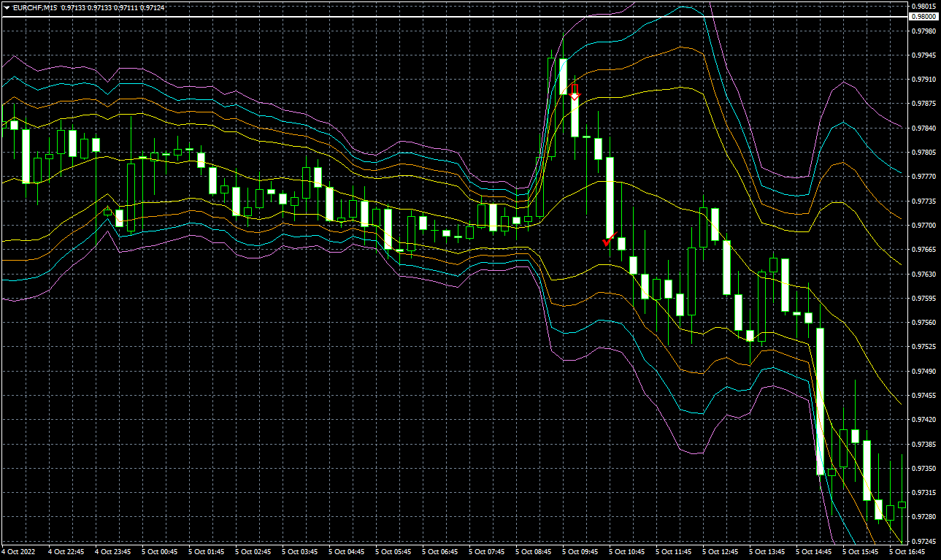The width and height of the screenshot is (941, 560).
Task: Click the last candle at chart's right edge
Action: click(902, 505)
